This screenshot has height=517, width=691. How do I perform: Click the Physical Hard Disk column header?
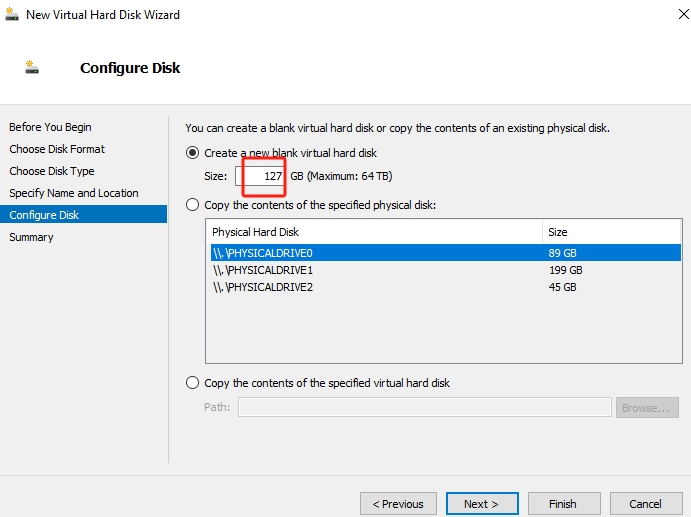[x=374, y=232]
